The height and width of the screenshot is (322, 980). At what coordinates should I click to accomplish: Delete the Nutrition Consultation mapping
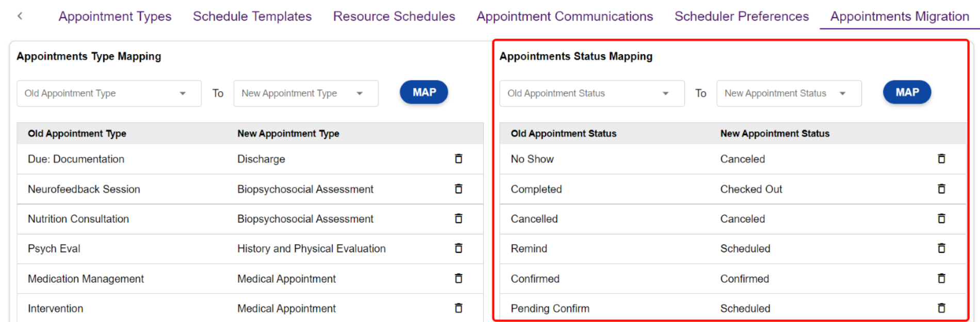click(458, 219)
